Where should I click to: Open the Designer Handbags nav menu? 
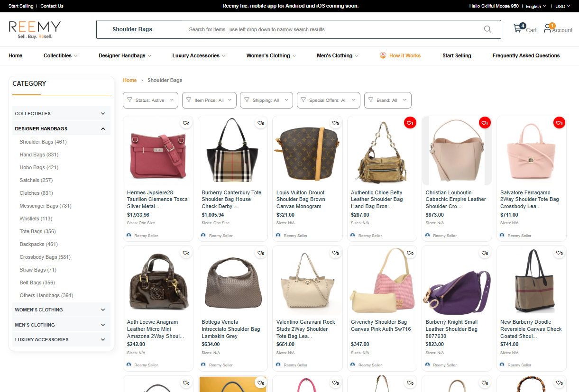[125, 55]
